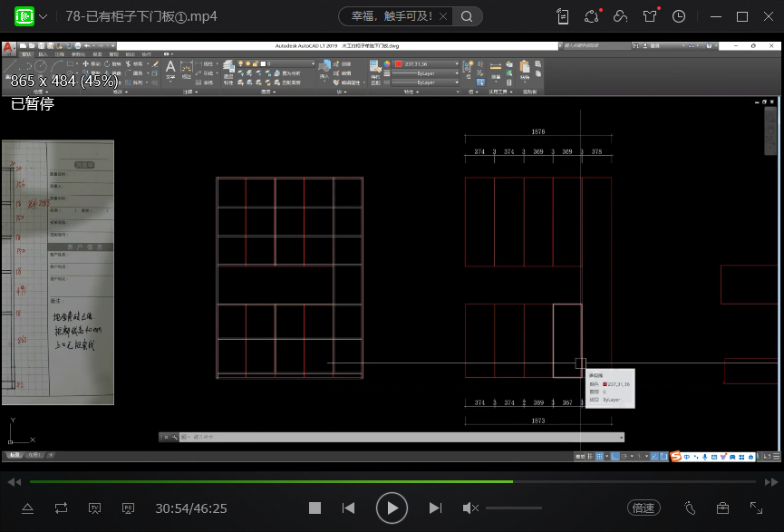The width and height of the screenshot is (784, 532).
Task: Click the search magnifier button
Action: point(467,16)
